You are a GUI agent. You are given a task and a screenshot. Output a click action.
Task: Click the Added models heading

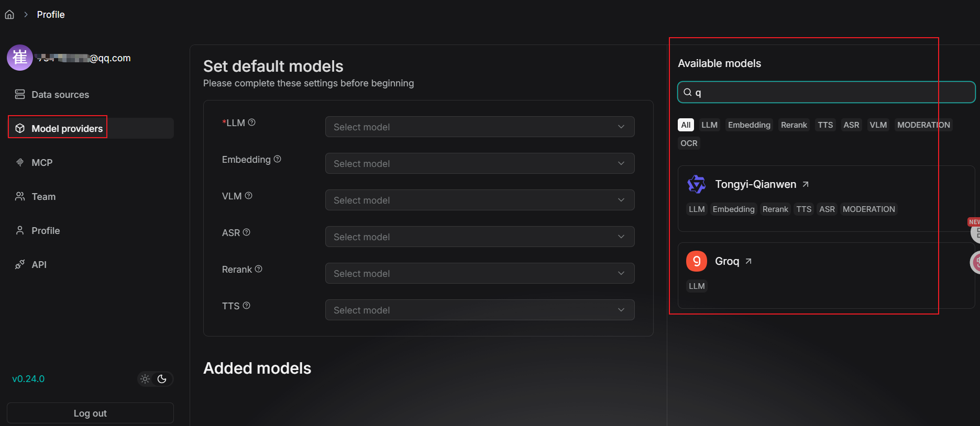coord(257,368)
